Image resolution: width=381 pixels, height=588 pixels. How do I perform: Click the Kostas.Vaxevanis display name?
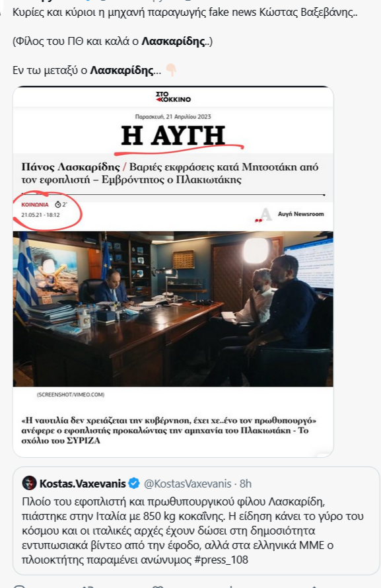click(83, 484)
